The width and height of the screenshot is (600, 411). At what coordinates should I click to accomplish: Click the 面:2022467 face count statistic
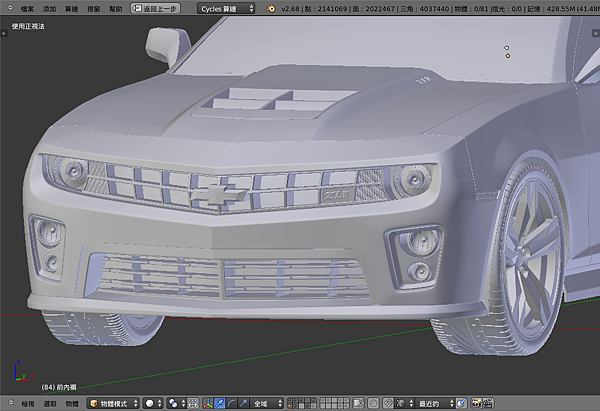click(373, 8)
